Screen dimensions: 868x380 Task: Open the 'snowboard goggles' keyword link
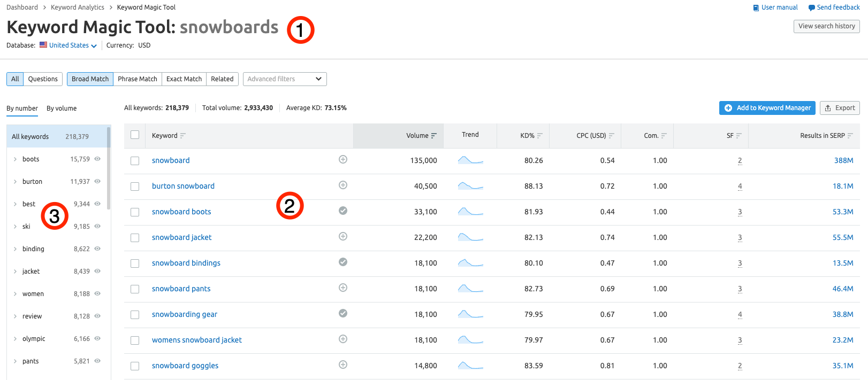[185, 366]
